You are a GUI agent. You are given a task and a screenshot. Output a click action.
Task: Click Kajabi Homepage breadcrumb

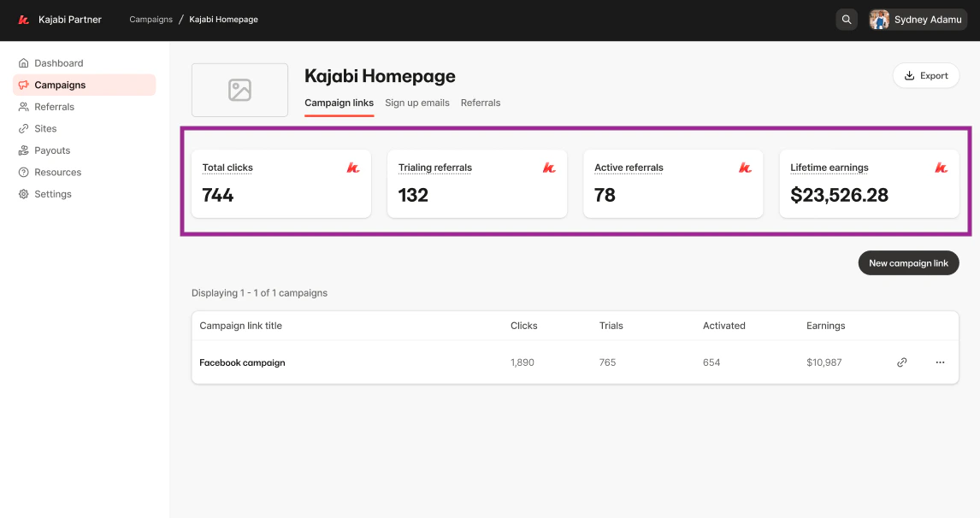point(224,20)
